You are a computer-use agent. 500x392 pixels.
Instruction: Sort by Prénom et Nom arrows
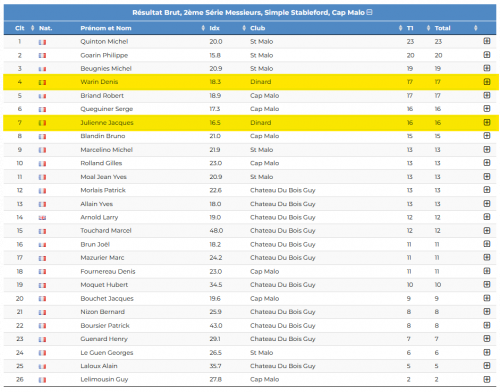(203, 28)
